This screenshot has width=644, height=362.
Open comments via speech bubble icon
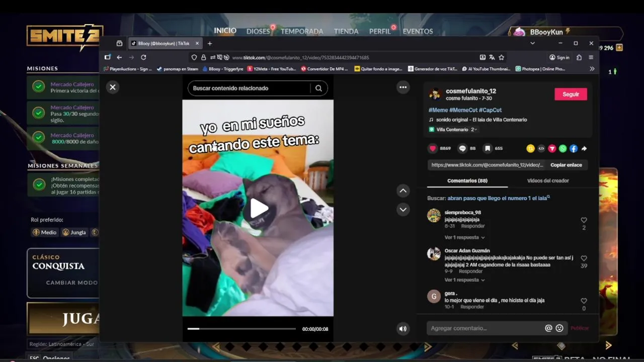(x=462, y=148)
